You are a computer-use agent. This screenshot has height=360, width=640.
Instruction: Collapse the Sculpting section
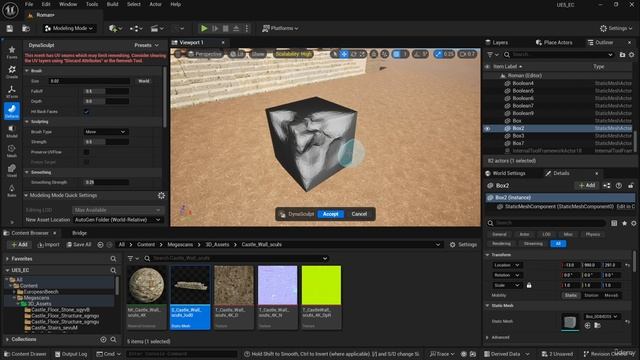[27, 122]
